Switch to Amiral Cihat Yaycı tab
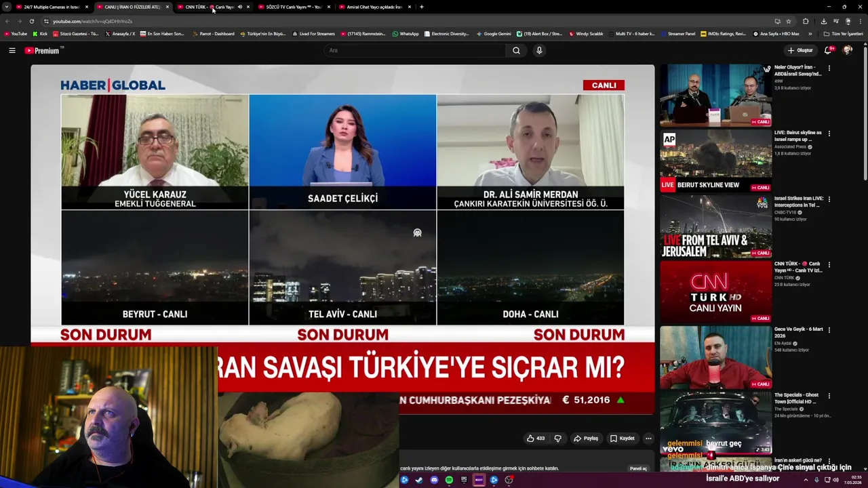 coord(375,7)
